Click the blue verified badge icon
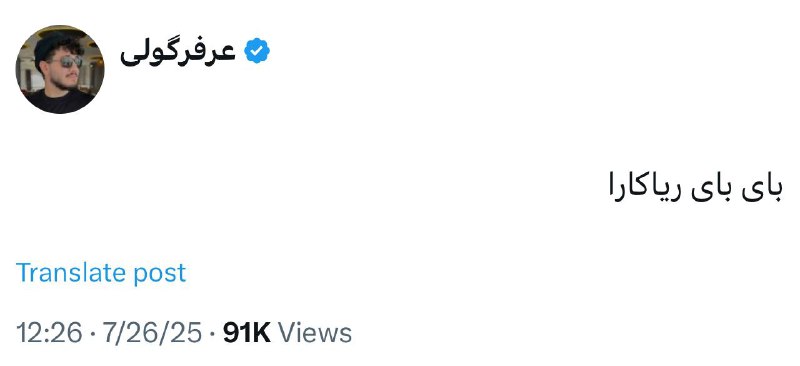800x366 pixels. pos(257,51)
